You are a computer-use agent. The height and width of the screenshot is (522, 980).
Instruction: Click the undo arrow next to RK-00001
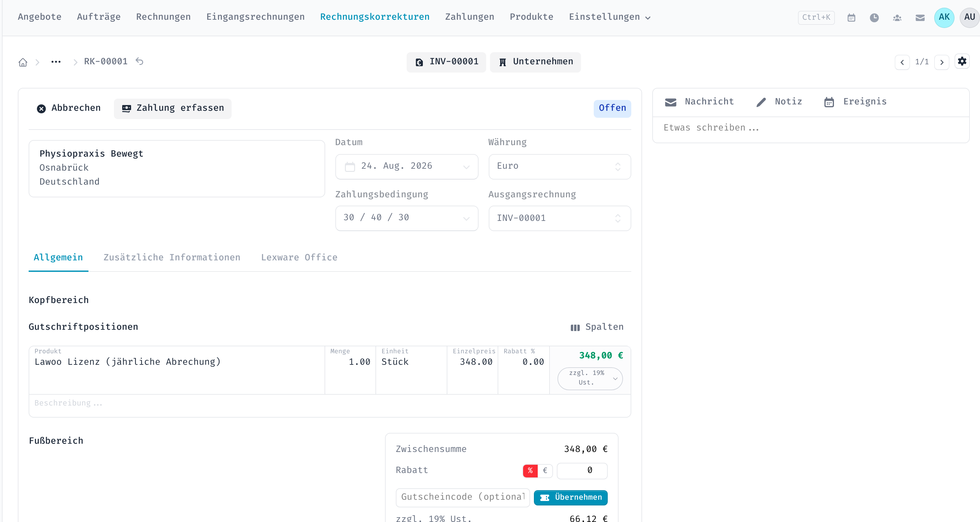(140, 61)
